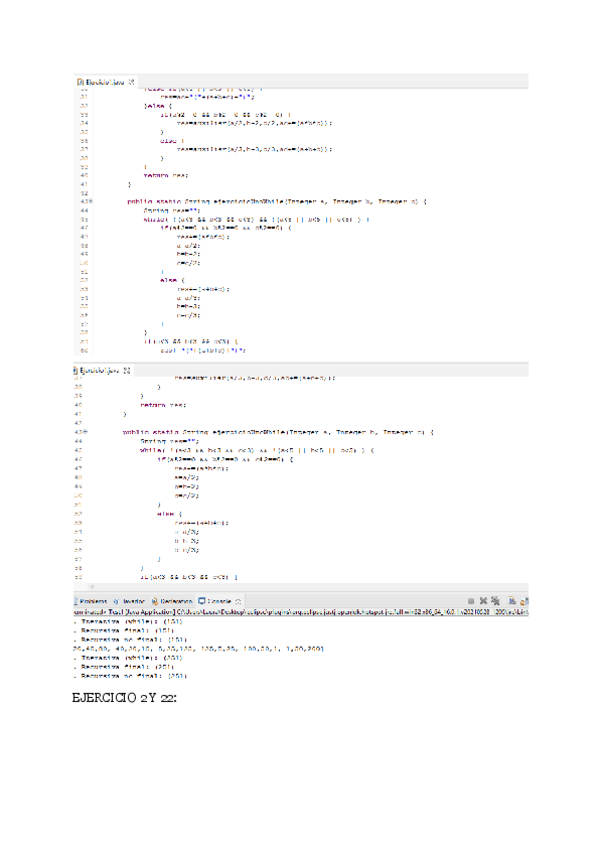Screen dimensions: 600x848
Task: Remove the terminated launch with single X icon
Action: click(483, 601)
